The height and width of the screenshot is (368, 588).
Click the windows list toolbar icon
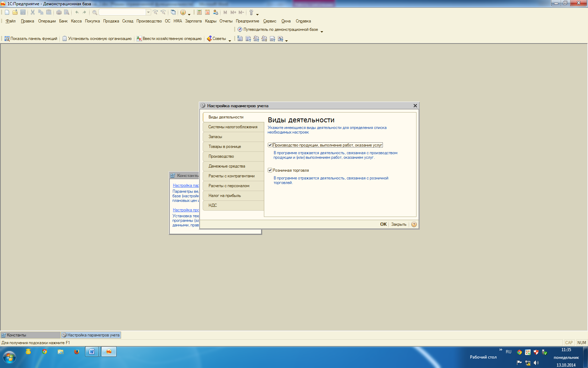point(173,12)
